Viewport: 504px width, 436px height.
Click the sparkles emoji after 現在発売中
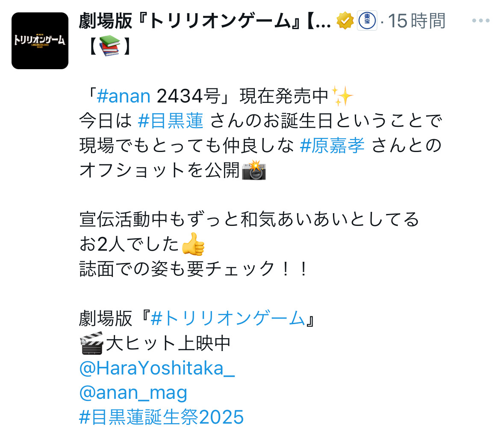(x=342, y=96)
